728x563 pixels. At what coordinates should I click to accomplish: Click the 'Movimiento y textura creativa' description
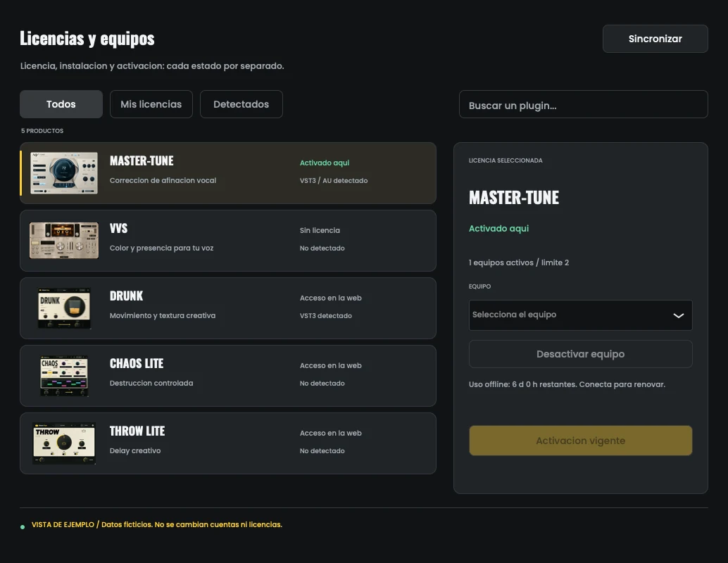tap(163, 315)
